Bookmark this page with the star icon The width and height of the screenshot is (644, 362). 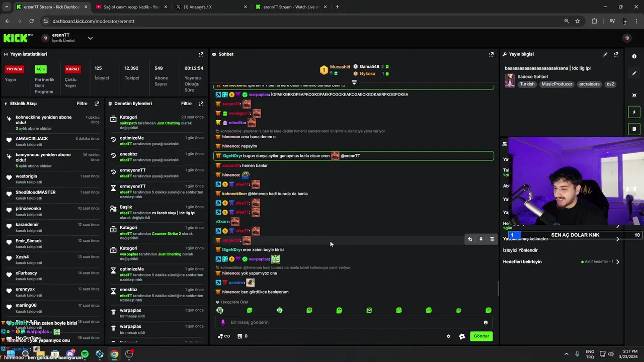pyautogui.click(x=578, y=21)
